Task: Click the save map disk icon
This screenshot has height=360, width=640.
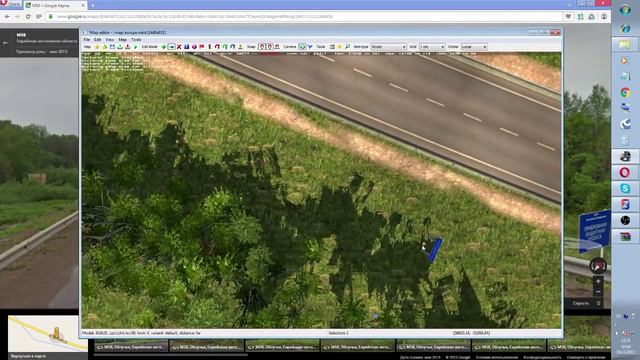Action: 112,47
